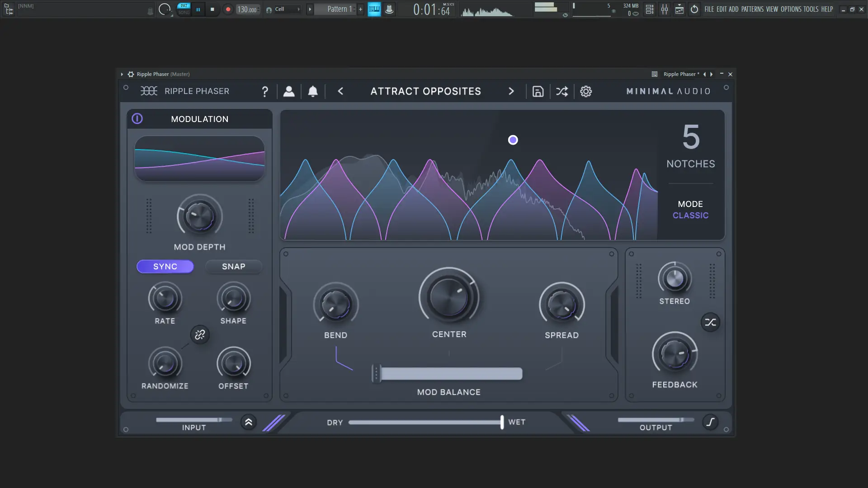Click the ATTRACT OPPOSITES preset name
Viewport: 868px width, 488px height.
425,92
